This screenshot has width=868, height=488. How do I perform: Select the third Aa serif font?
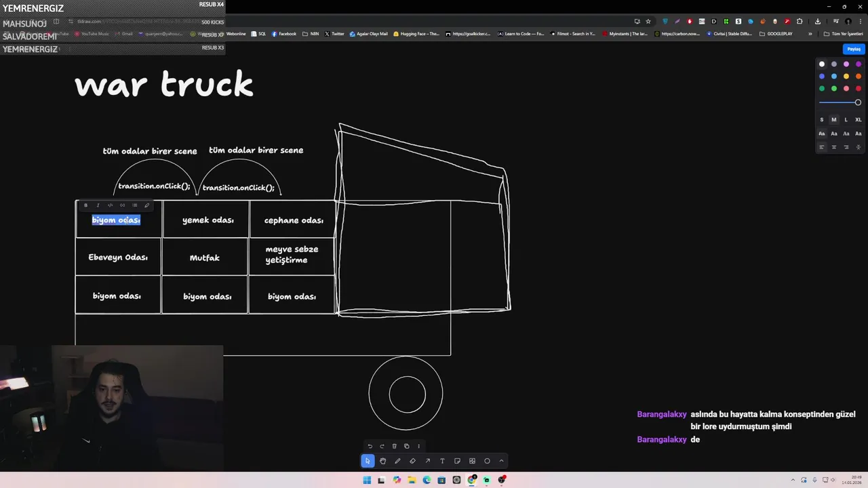coord(846,134)
